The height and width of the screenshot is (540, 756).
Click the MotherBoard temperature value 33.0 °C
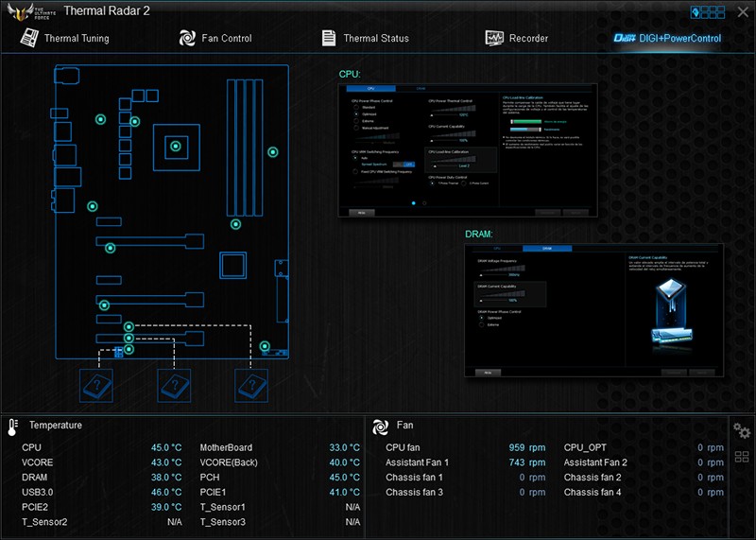345,447
